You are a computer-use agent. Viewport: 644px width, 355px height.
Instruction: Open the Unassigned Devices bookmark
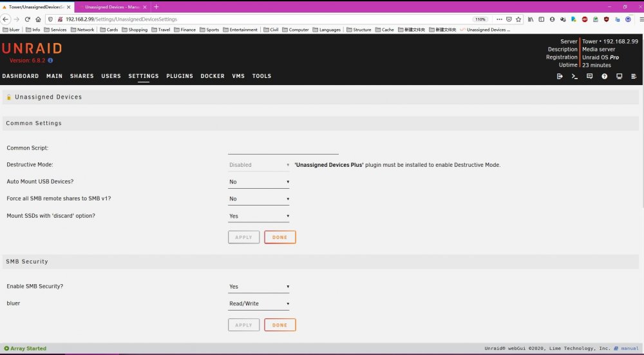click(x=485, y=30)
